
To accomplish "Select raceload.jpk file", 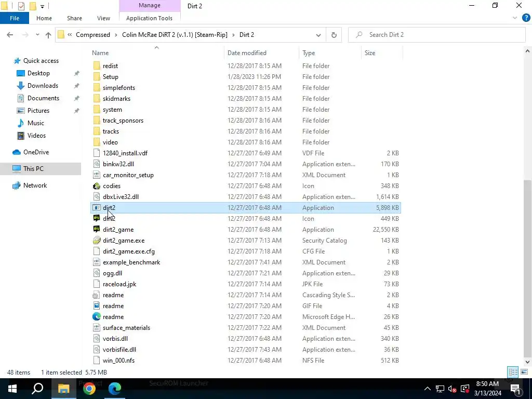I will [119, 284].
